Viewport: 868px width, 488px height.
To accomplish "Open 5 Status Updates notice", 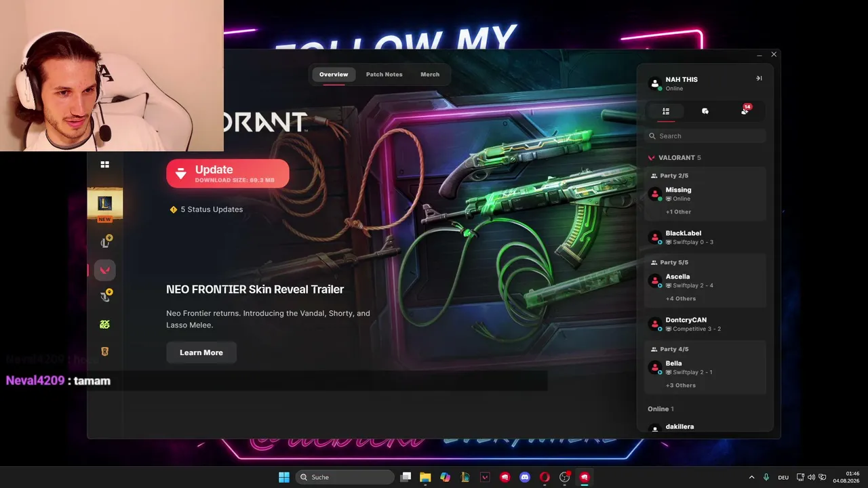I will [x=206, y=209].
